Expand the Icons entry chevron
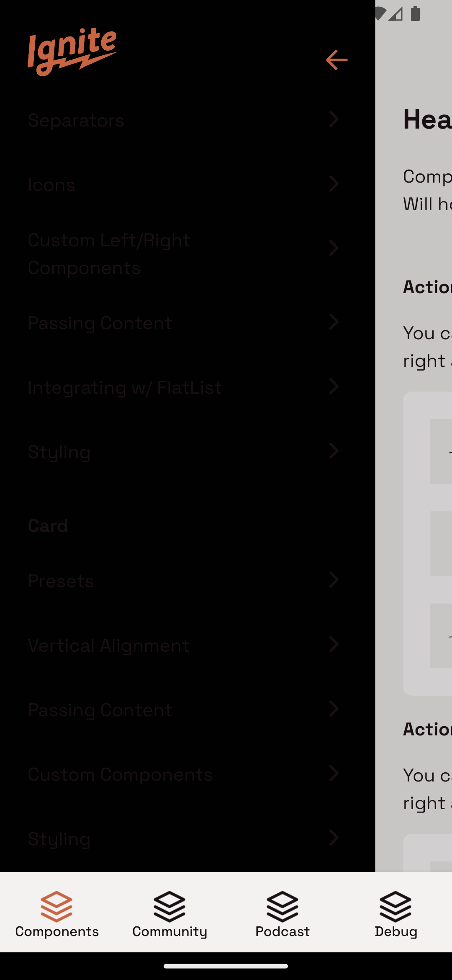Screen dimensions: 452x980 coord(334,184)
